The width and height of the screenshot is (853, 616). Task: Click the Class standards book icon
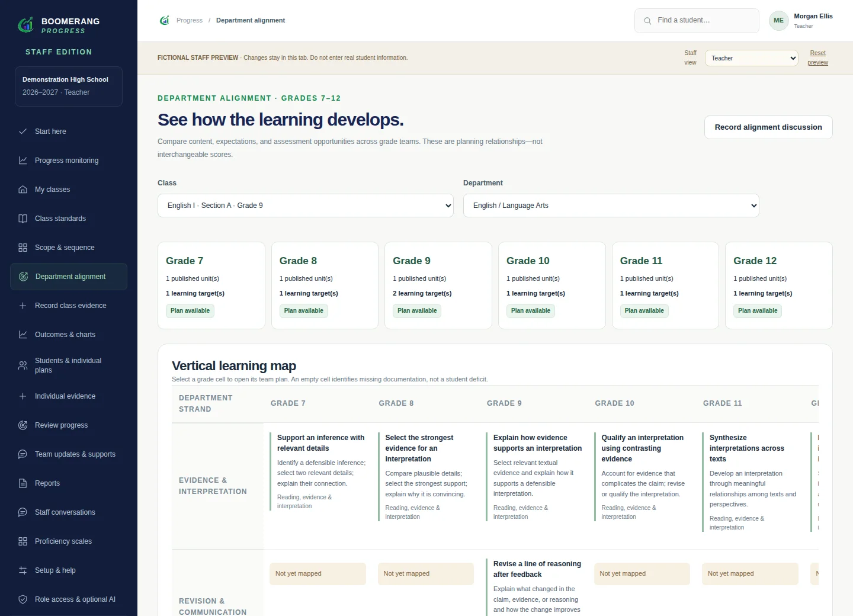point(23,219)
